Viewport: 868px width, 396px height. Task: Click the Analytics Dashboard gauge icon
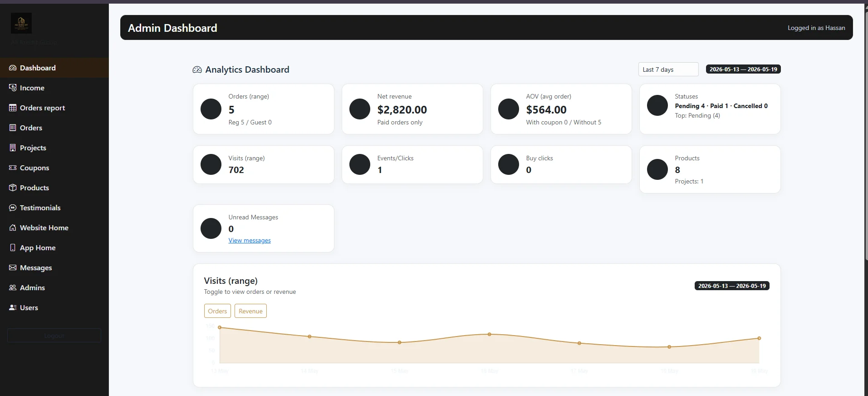(197, 69)
